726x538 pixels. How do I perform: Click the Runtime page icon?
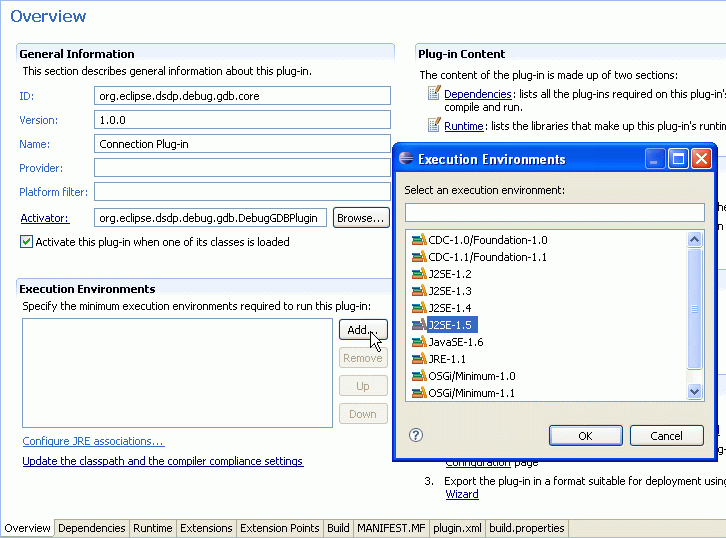click(x=433, y=125)
